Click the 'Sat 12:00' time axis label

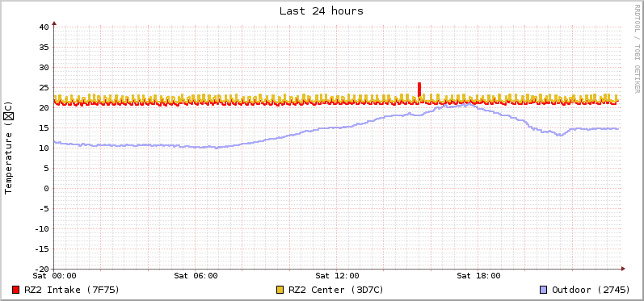pyautogui.click(x=337, y=276)
